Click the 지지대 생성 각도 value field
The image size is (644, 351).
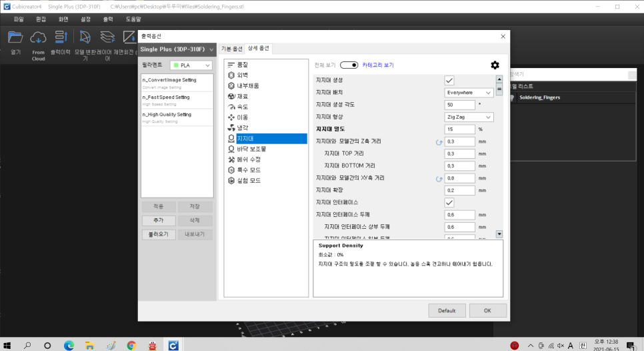point(459,105)
